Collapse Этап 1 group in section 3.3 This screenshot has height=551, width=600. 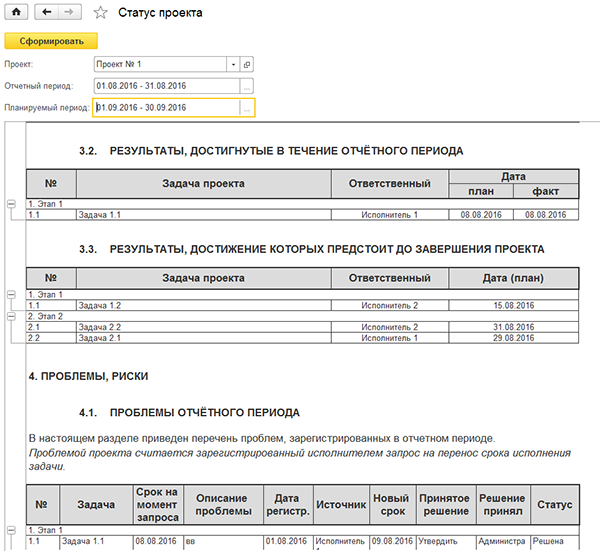(11, 295)
